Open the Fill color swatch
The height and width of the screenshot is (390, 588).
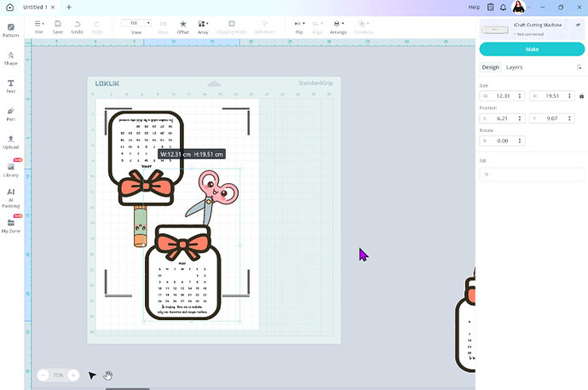click(x=487, y=175)
